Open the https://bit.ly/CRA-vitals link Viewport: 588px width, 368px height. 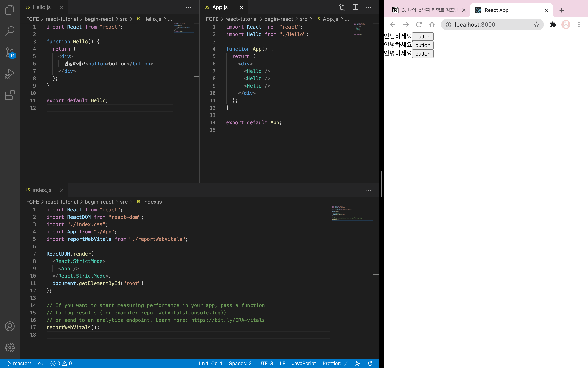228,320
